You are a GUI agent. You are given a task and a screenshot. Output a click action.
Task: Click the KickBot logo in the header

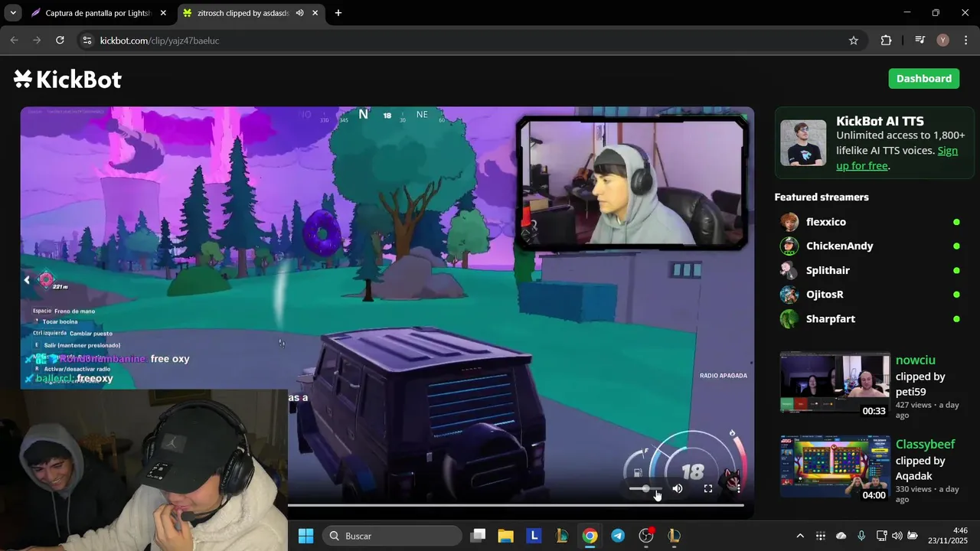pyautogui.click(x=67, y=79)
